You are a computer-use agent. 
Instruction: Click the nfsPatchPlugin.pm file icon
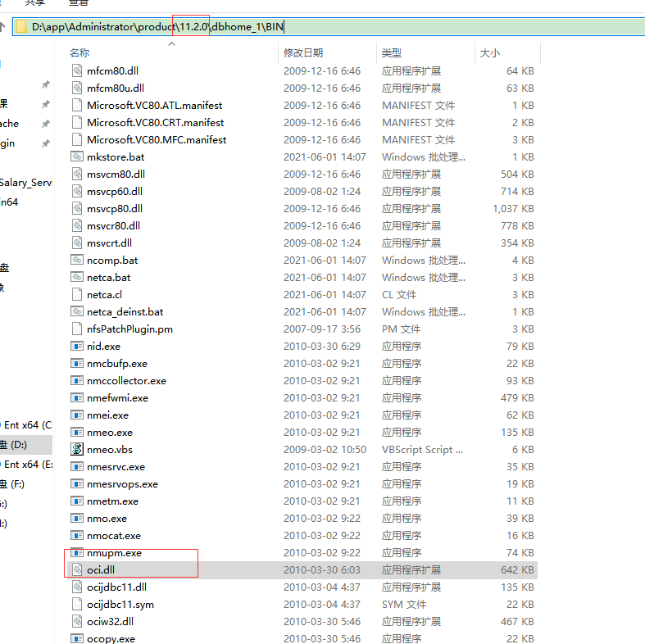[x=77, y=329]
